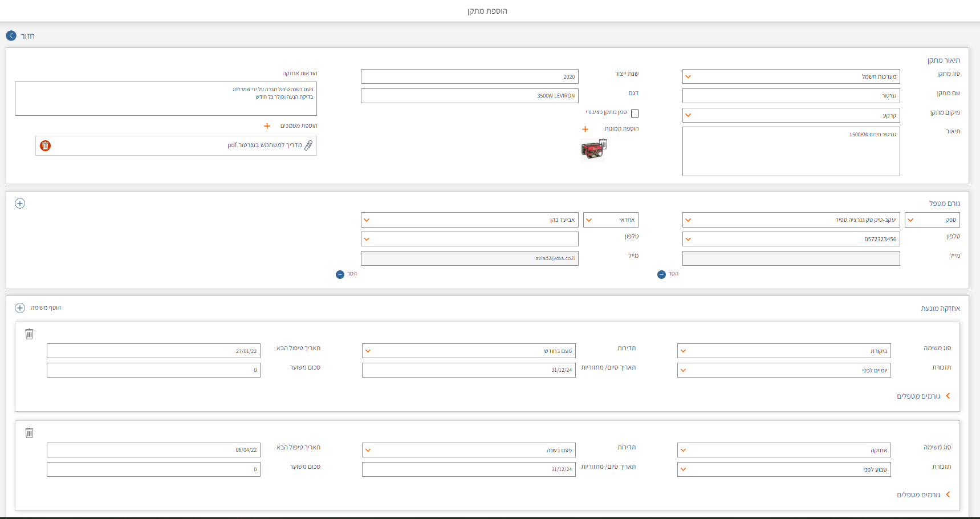
Task: Click the trash icon on the generator image
Action: tap(603, 144)
